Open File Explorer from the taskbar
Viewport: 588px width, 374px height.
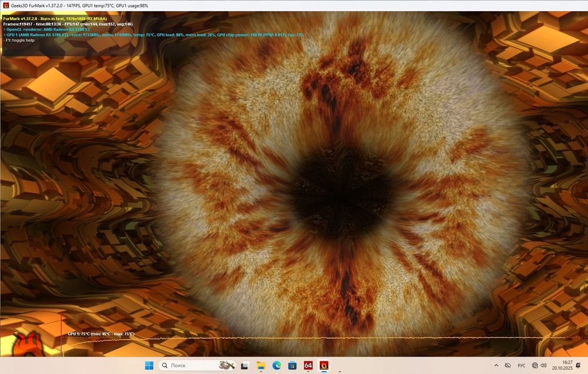[260, 365]
